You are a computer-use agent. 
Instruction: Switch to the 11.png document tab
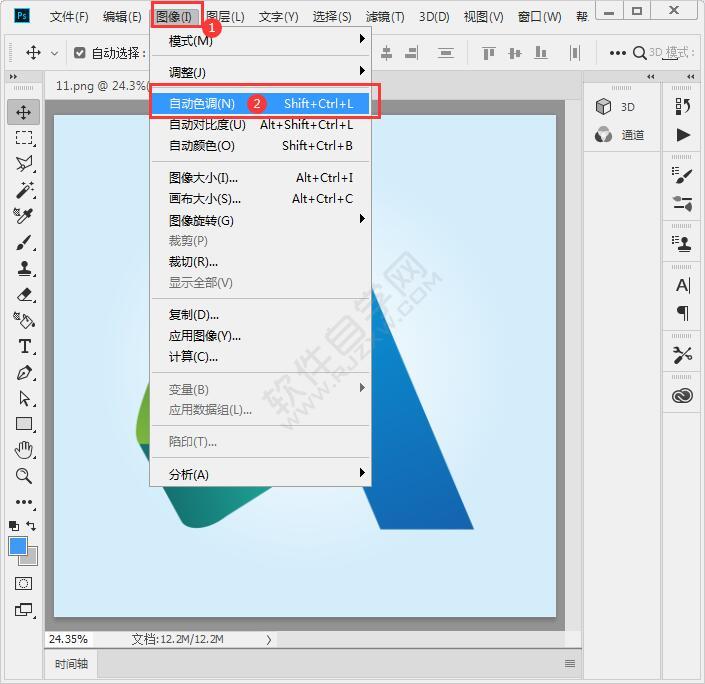95,86
